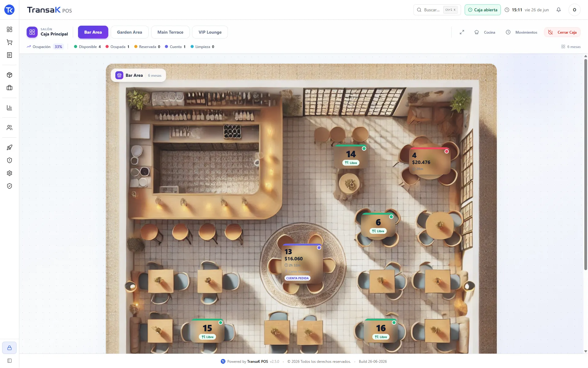Open table 13 with cuenta pedida
The image size is (588, 368).
tap(302, 263)
